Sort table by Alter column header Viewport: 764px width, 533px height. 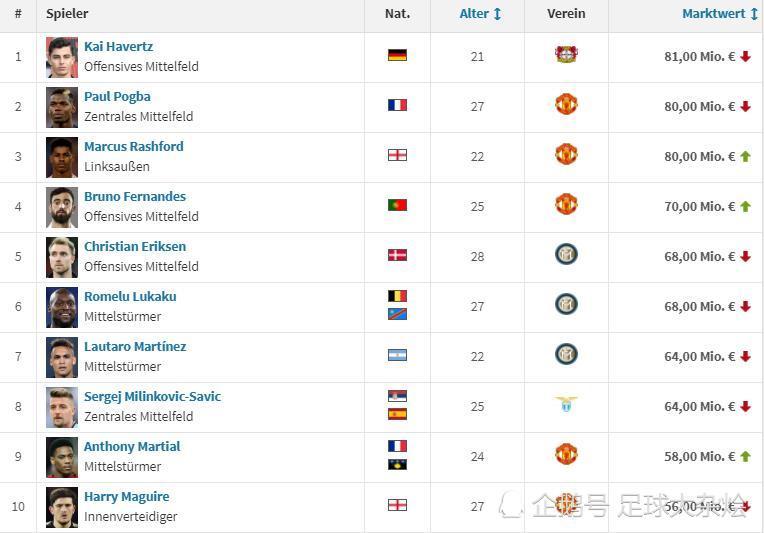coord(480,14)
